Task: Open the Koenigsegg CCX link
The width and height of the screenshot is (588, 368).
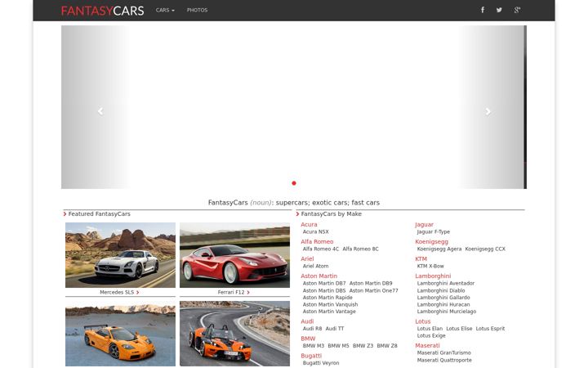Action: coord(485,249)
